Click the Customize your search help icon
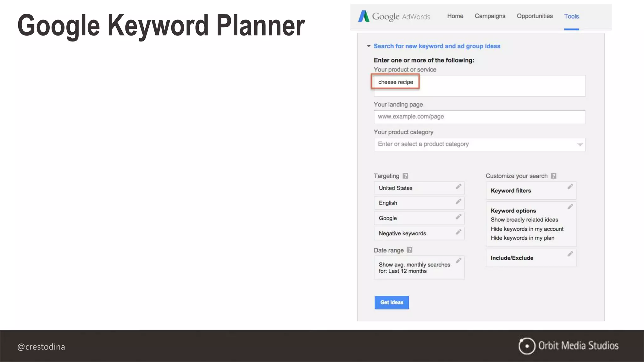 553,176
